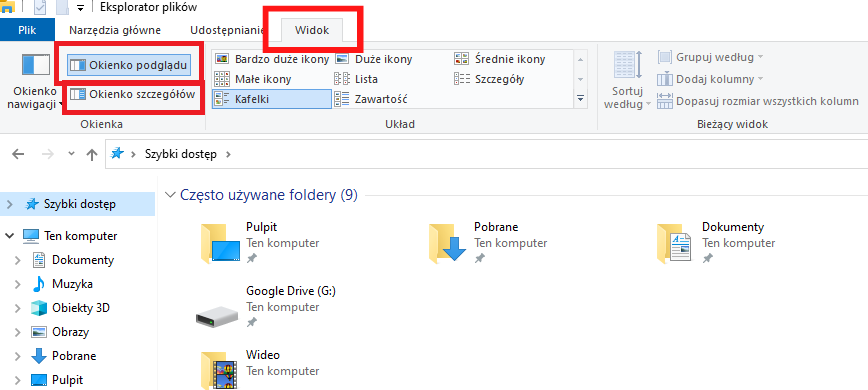Go forward with the forward arrow

(x=48, y=154)
